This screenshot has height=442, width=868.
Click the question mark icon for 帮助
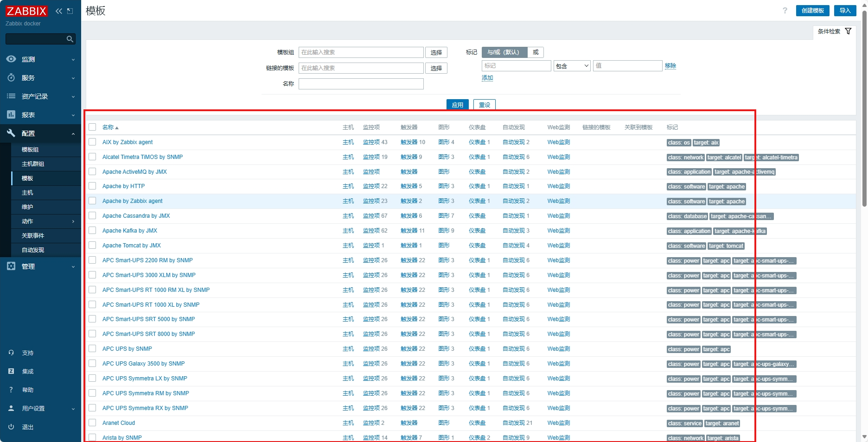click(x=11, y=390)
